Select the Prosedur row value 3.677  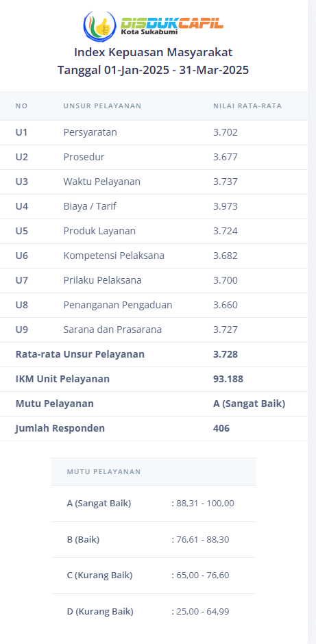226,158
